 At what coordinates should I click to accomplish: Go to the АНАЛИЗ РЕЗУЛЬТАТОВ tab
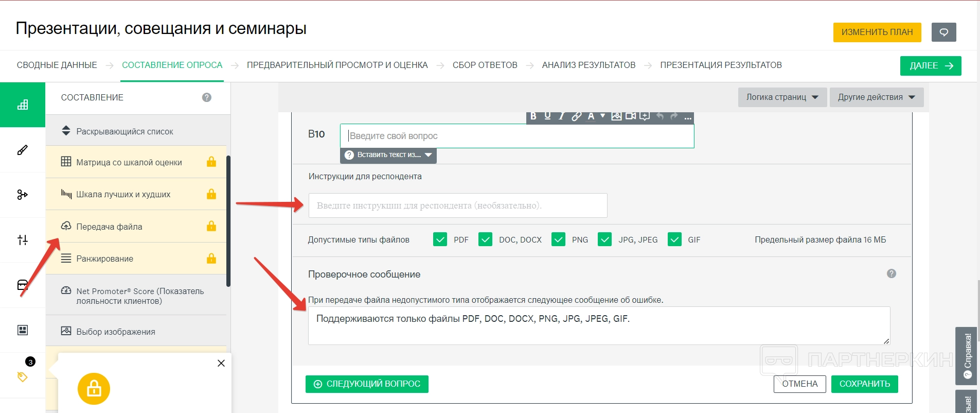coord(589,65)
